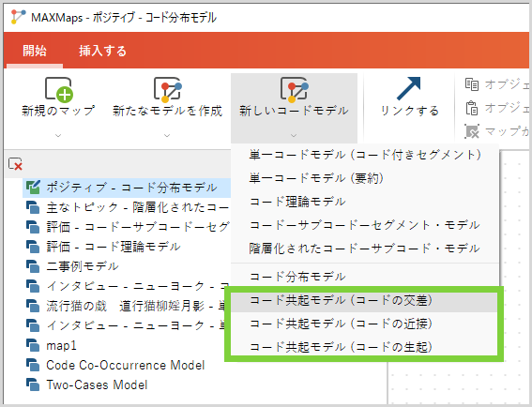The width and height of the screenshot is (532, 407).
Task: Click the 新しいコードモデル icon
Action: pyautogui.click(x=294, y=89)
